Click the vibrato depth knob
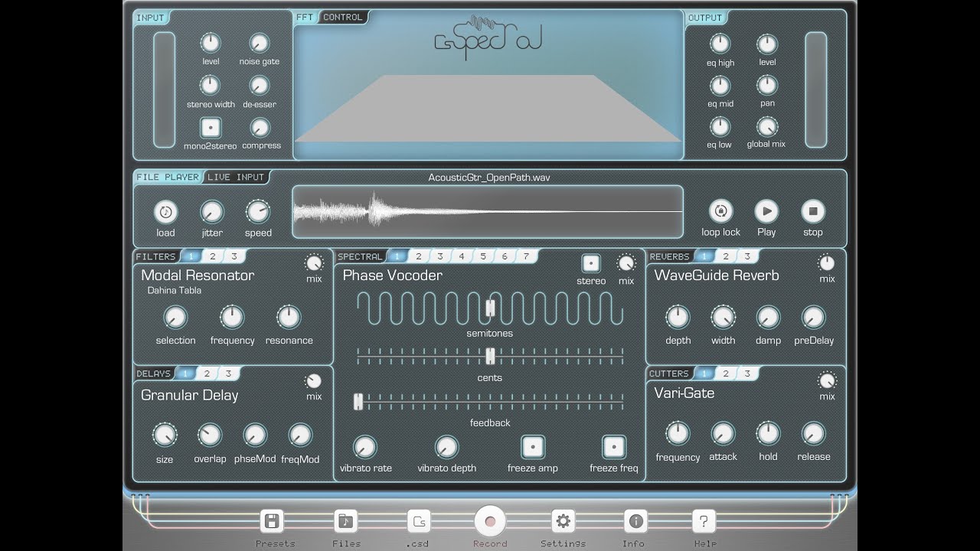 click(446, 448)
